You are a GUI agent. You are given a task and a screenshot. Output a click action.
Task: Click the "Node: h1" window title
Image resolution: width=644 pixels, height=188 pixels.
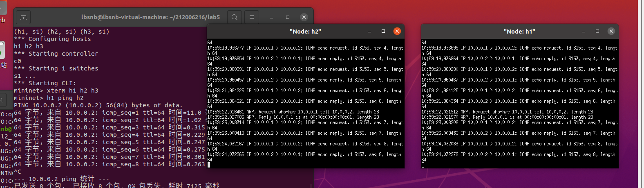click(x=519, y=32)
